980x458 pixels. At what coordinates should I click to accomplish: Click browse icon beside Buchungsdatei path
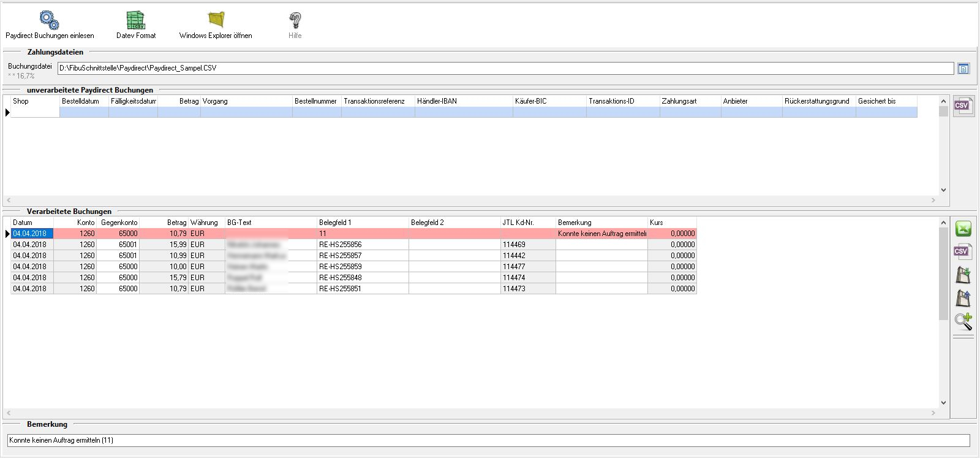pos(963,69)
